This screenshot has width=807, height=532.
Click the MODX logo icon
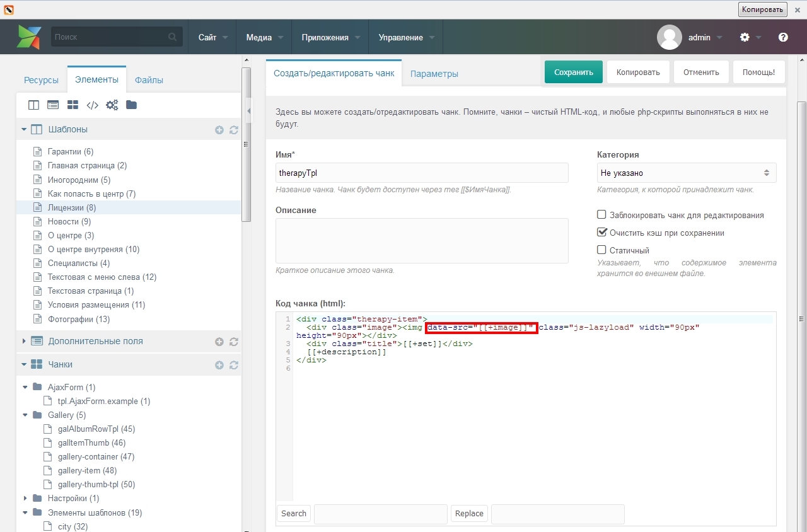coord(29,37)
